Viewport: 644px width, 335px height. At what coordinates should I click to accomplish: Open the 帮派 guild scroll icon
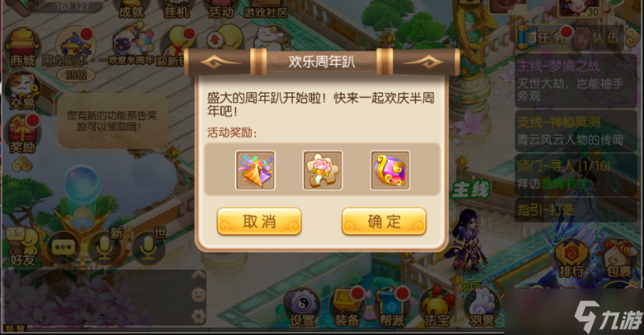[x=392, y=307]
